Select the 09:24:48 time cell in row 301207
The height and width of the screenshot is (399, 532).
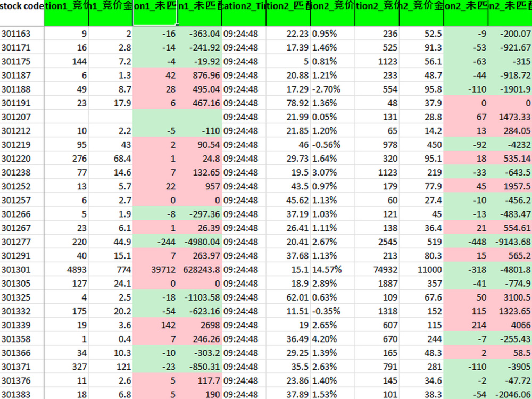click(x=244, y=117)
